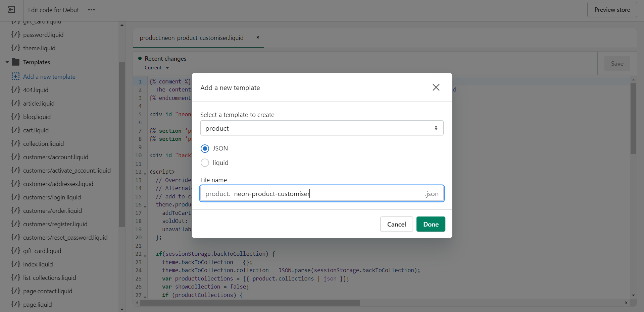Screen dimensions: 644x312
Task: Close the product.neon-product-customiser.liquid tab
Action: [258, 38]
